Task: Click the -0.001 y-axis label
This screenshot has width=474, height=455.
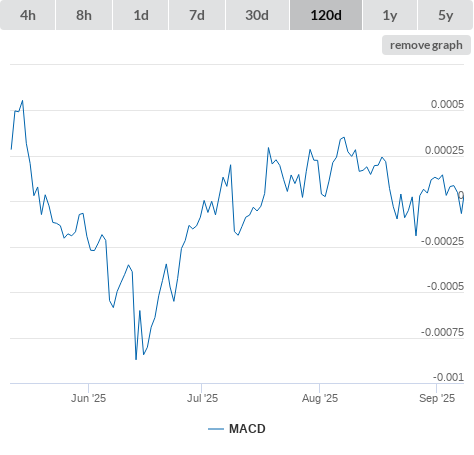Action: (x=448, y=377)
